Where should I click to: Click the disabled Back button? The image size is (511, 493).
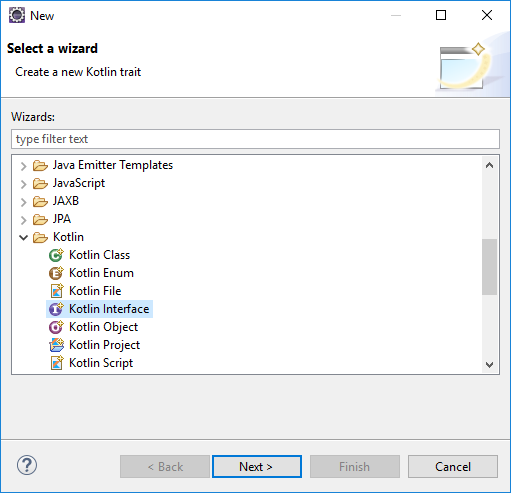click(165, 467)
